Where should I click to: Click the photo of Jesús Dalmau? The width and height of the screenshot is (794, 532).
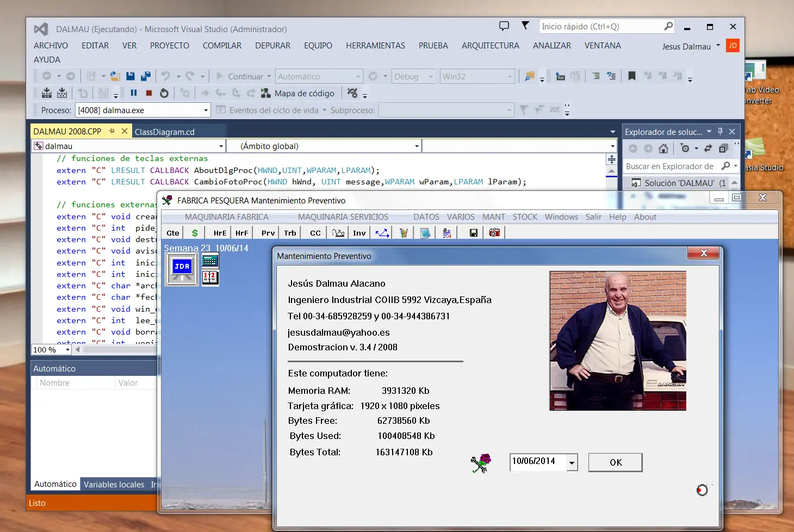618,341
